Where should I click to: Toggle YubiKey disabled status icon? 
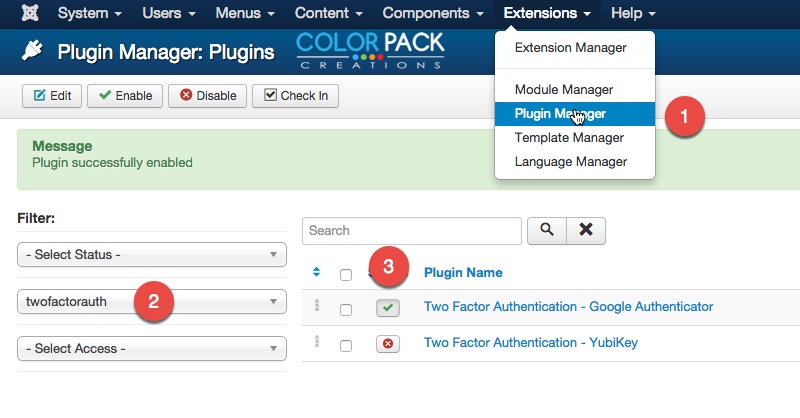(x=388, y=344)
